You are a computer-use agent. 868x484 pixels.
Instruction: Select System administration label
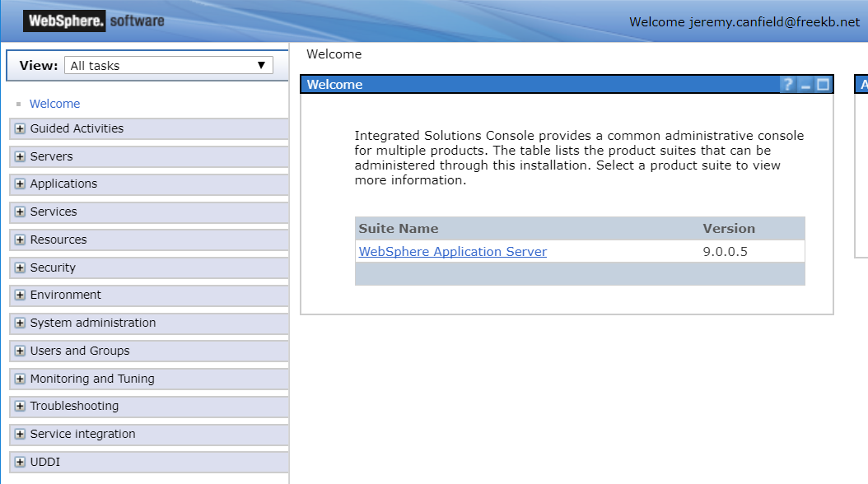pos(93,323)
